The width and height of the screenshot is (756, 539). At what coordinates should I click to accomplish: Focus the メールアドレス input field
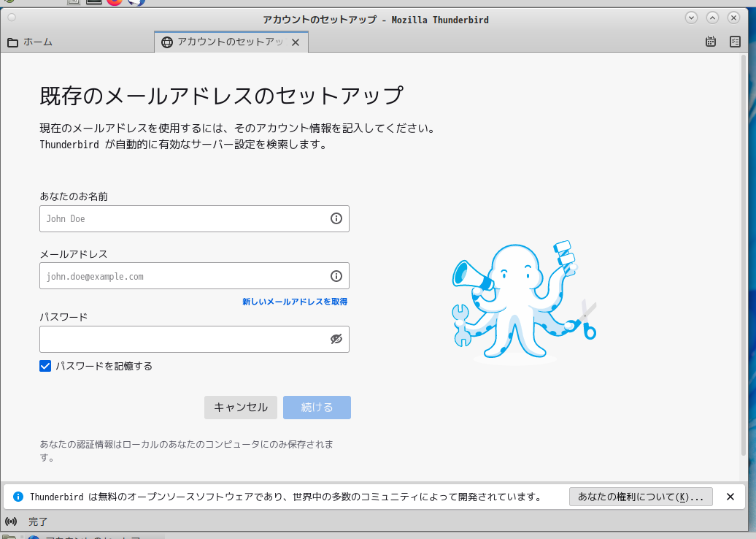[194, 276]
